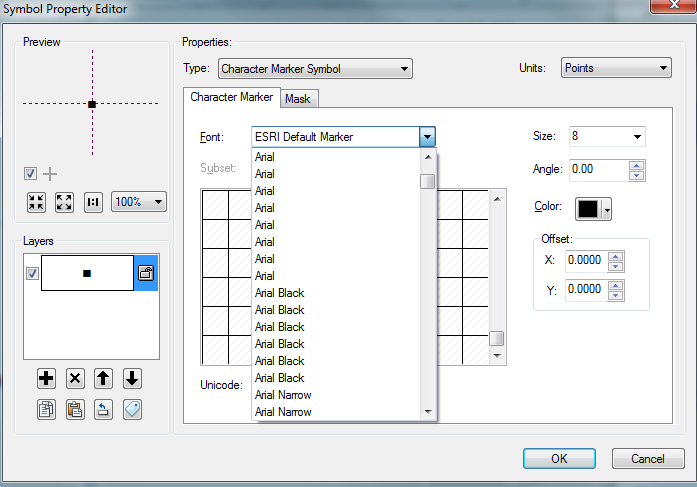Toggle the preview crosshairs checkbox
The image size is (697, 487).
pyautogui.click(x=31, y=174)
